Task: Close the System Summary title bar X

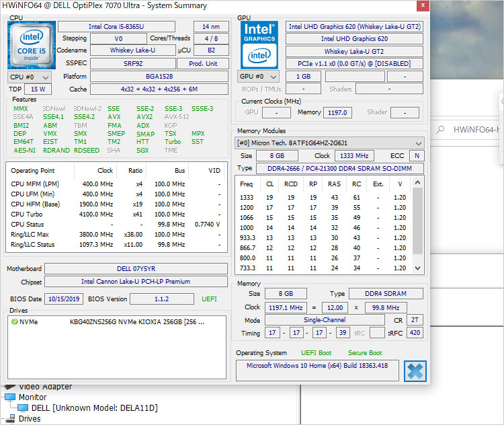Action: pyautogui.click(x=423, y=5)
